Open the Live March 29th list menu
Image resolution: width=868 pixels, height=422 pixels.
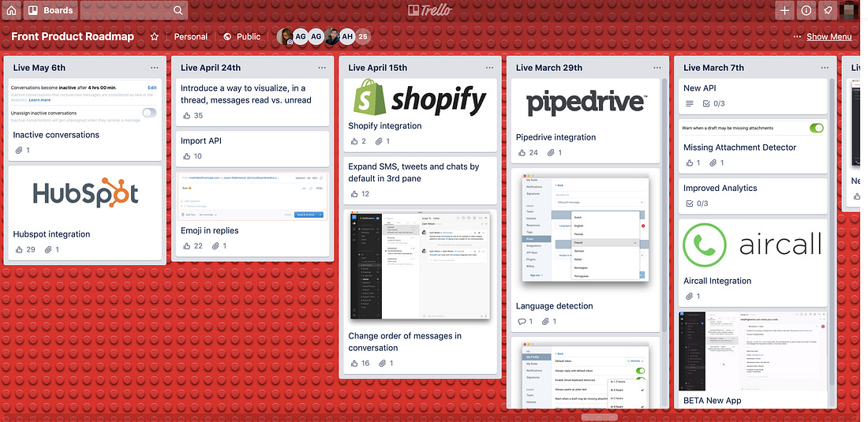(657, 68)
